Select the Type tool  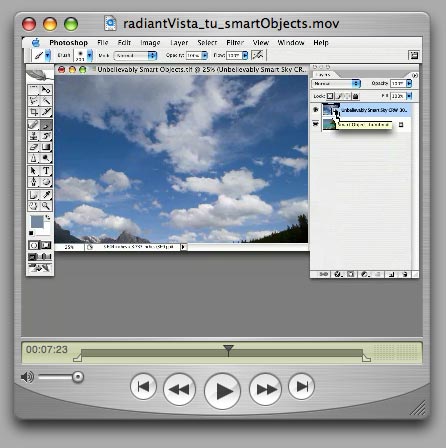pyautogui.click(x=46, y=171)
